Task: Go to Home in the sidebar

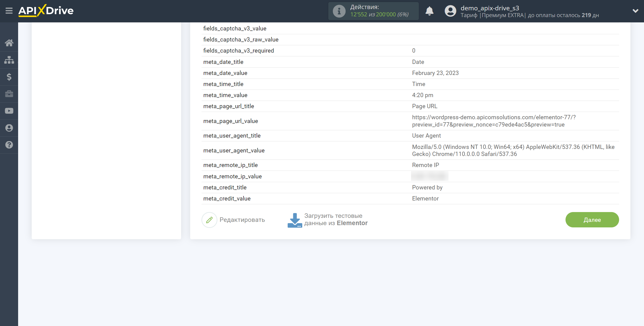Action: tap(9, 43)
